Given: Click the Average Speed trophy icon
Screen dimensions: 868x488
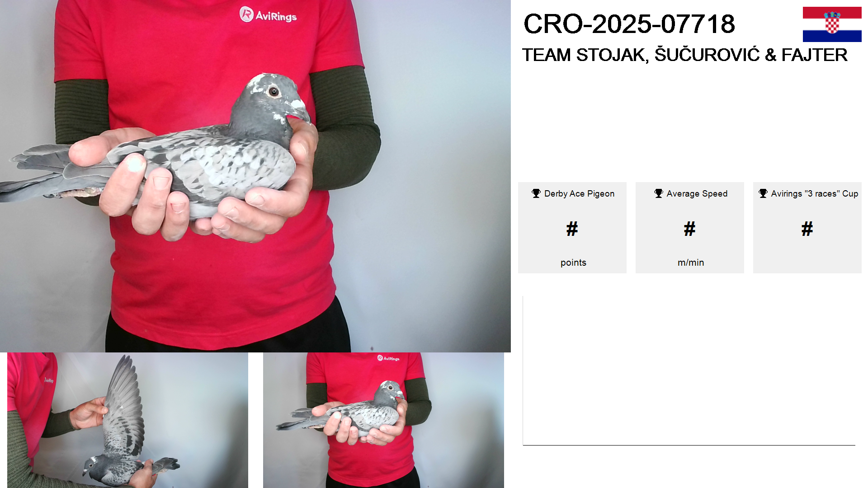Looking at the screenshot, I should 659,193.
